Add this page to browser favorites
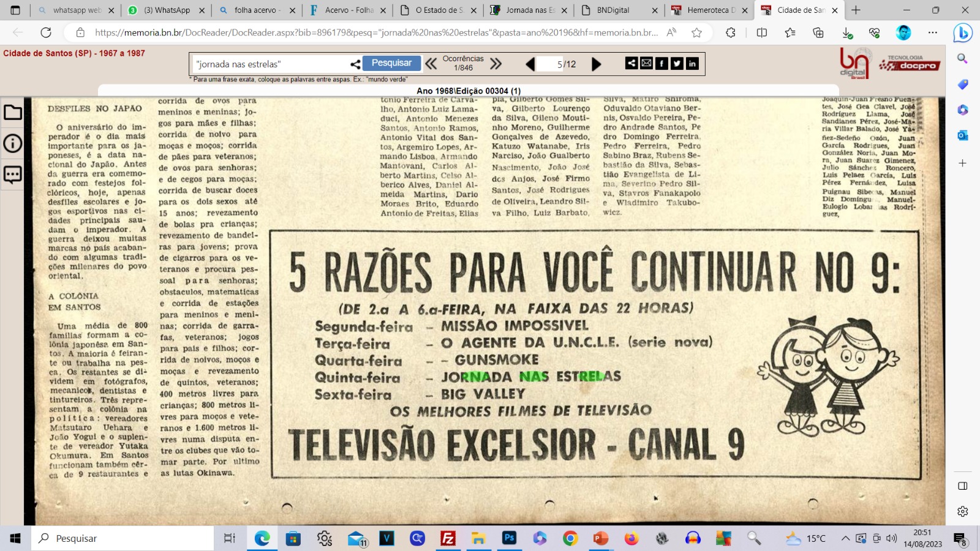Screen dimensions: 980x551 (696, 32)
